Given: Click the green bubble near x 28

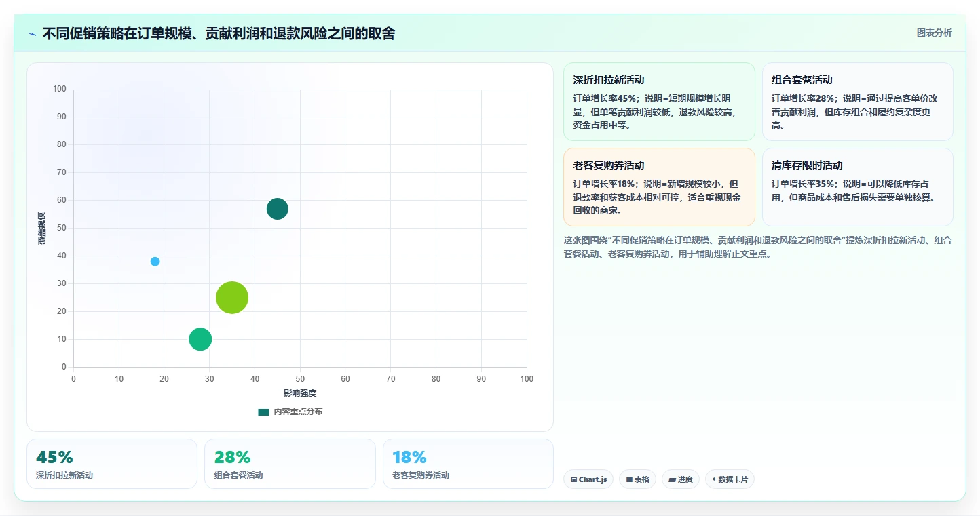Looking at the screenshot, I should (x=200, y=339).
